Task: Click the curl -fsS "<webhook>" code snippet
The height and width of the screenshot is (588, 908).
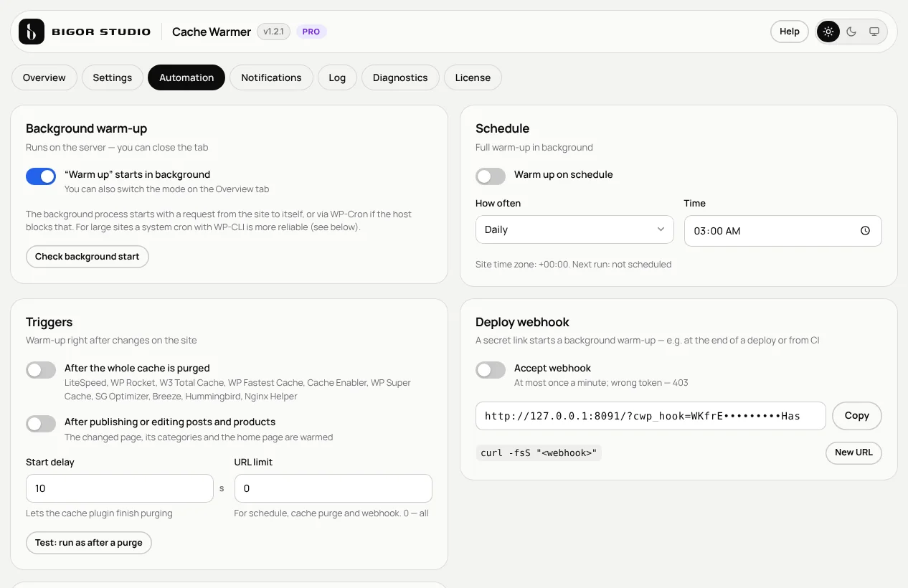Action: click(x=539, y=452)
